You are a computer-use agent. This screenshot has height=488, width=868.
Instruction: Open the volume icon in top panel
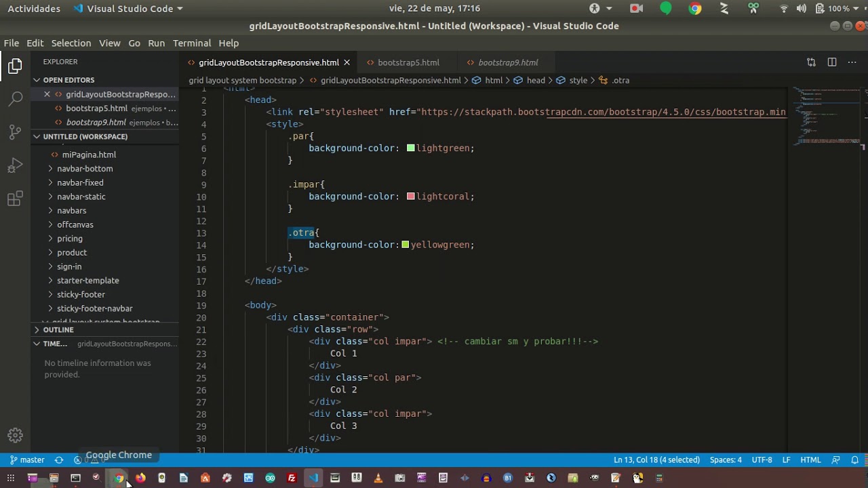[x=802, y=8]
